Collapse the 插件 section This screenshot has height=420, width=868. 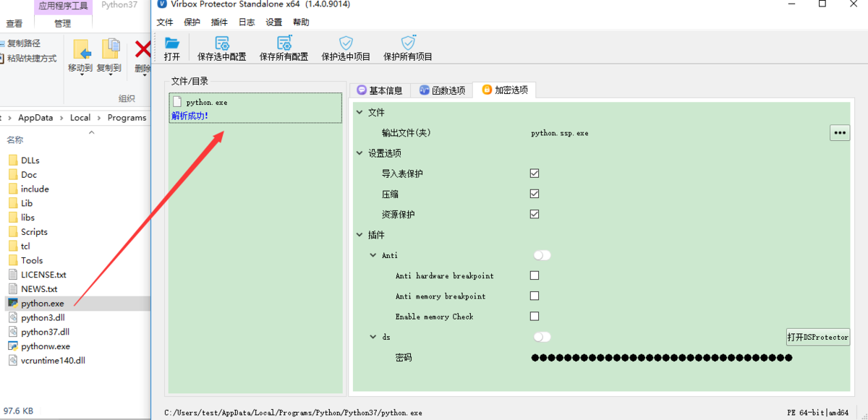pyautogui.click(x=359, y=235)
